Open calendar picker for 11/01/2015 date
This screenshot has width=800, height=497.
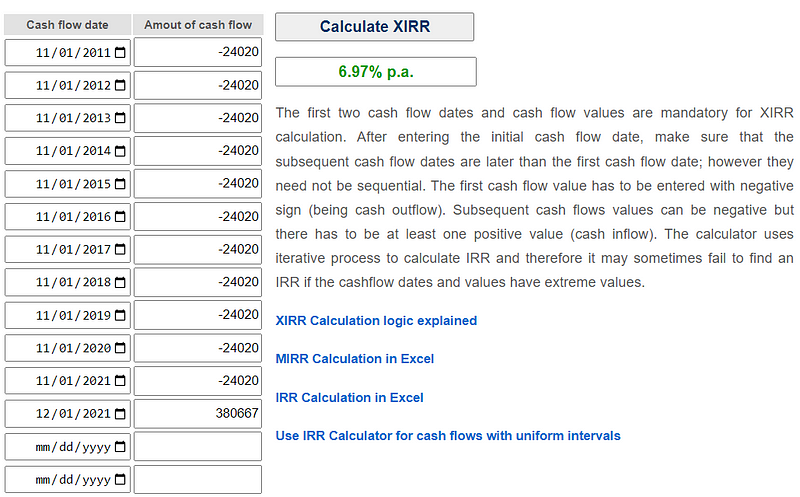click(120, 185)
